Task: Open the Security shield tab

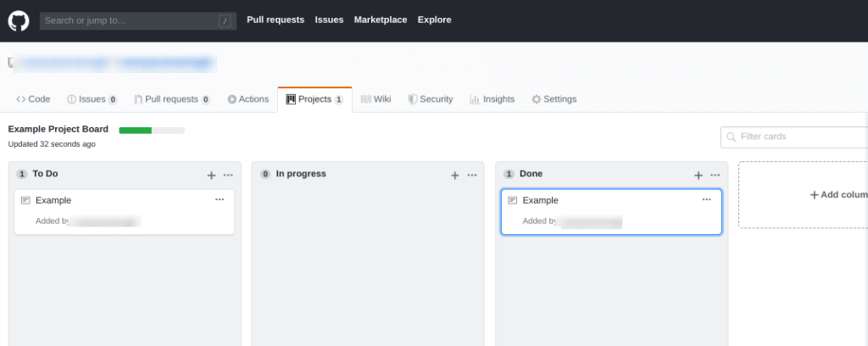Action: [430, 99]
